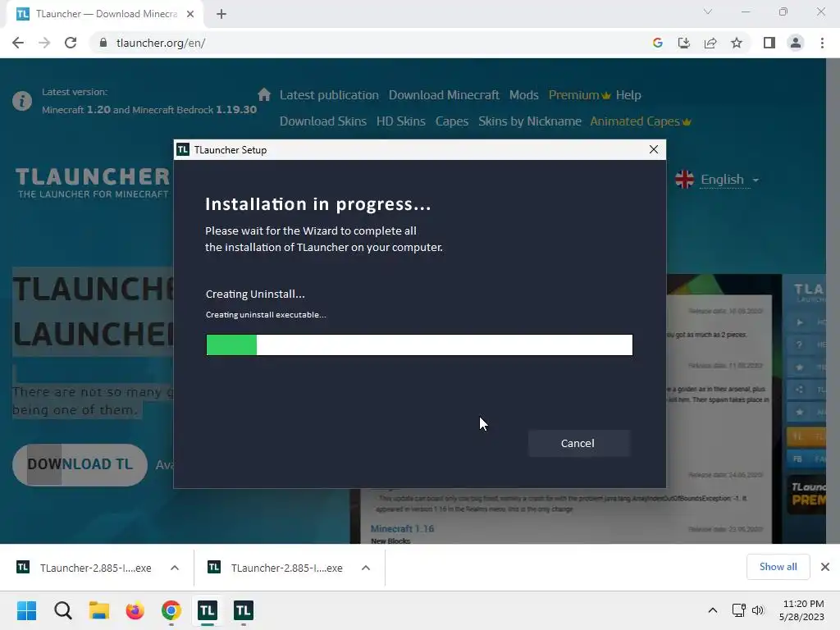Reload the tlauncher.org page

(x=71, y=43)
